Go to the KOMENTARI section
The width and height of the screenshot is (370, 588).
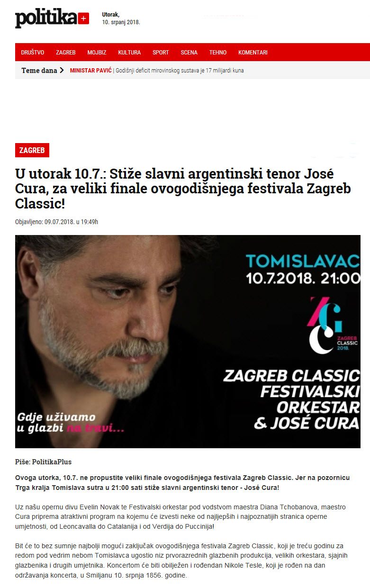tap(253, 53)
